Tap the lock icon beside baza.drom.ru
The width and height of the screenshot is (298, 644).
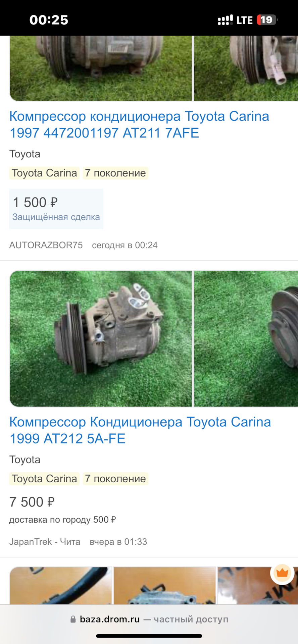(x=73, y=619)
